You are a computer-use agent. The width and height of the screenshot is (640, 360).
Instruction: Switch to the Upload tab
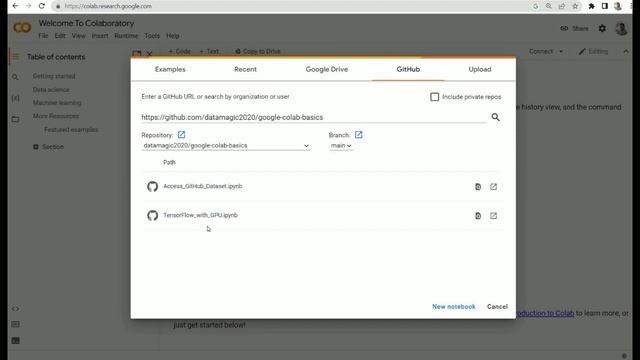point(480,69)
